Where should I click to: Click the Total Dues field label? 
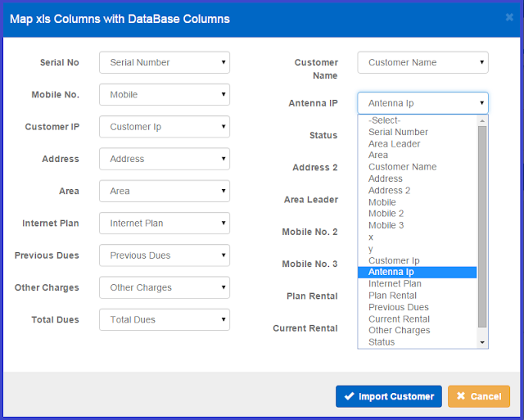[55, 320]
